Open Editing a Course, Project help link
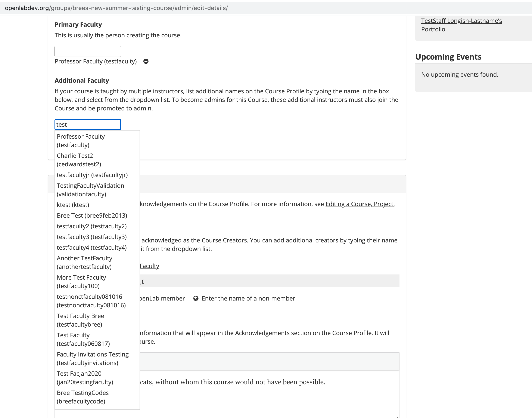 click(x=360, y=204)
